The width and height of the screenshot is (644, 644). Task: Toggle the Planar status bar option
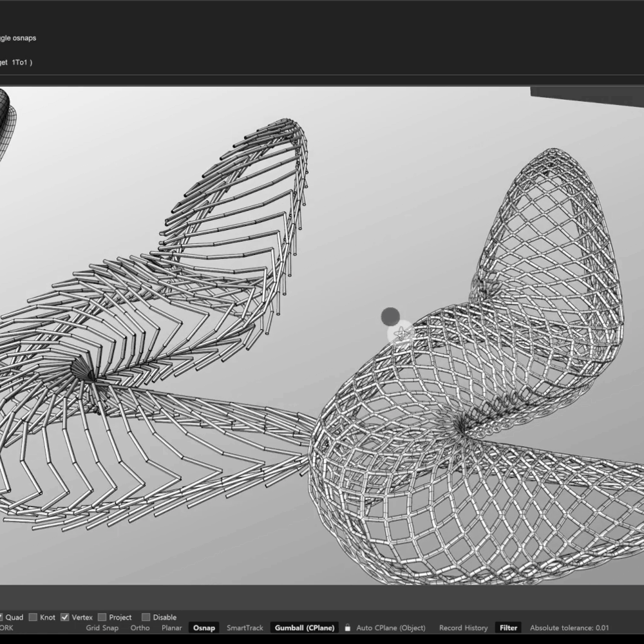coord(171,628)
